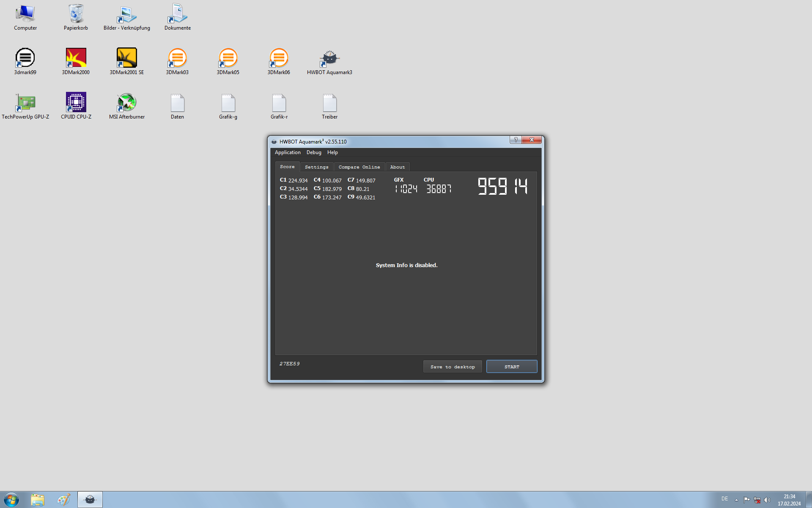Select the CPUID CPU-Z shortcut icon

click(x=76, y=106)
